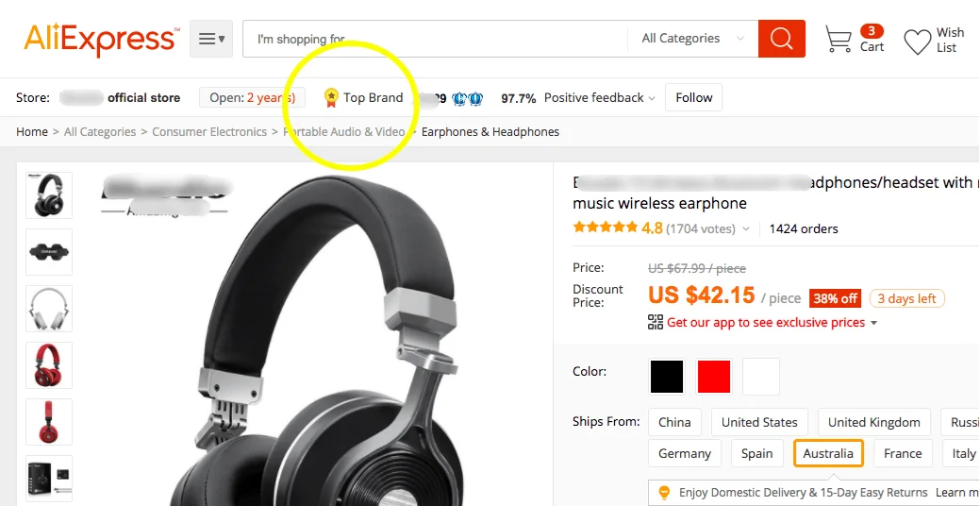Screen dimensions: 980x506
Task: Select Australia as ships-from country
Action: point(828,453)
